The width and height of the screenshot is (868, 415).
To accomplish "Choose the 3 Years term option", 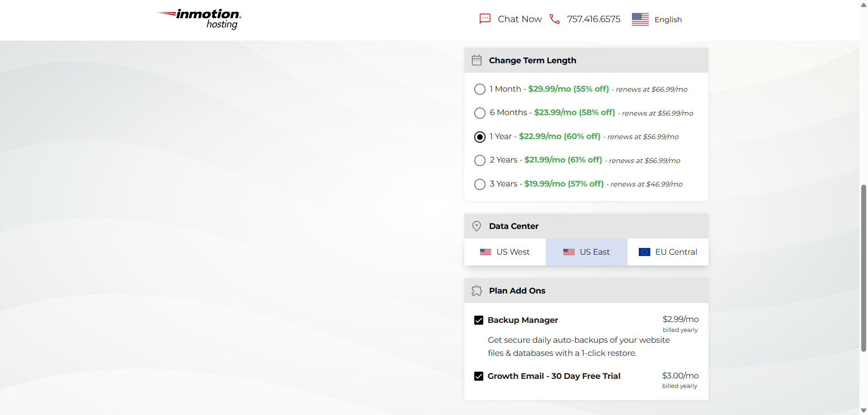I will tap(480, 184).
